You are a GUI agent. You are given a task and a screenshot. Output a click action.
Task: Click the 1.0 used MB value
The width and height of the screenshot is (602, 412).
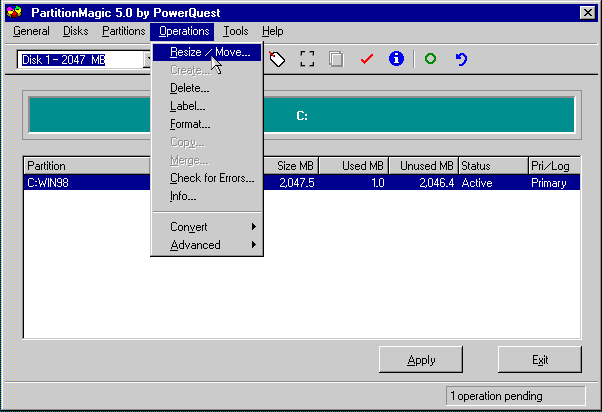point(378,183)
